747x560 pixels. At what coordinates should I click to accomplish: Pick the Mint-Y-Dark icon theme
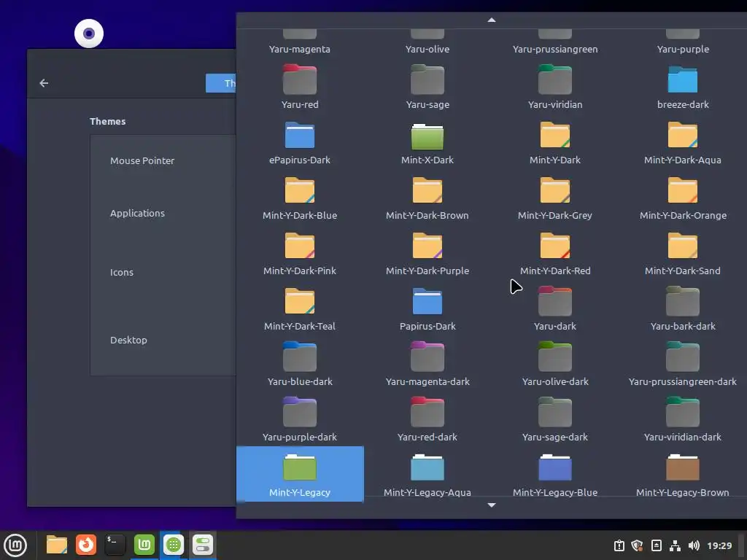(555, 141)
